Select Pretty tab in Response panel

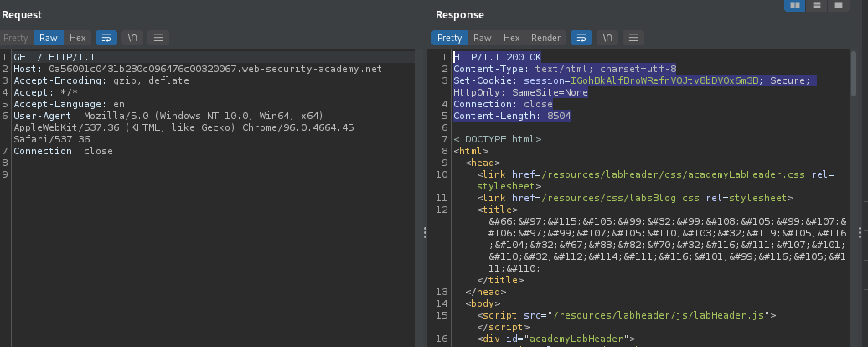tap(449, 38)
